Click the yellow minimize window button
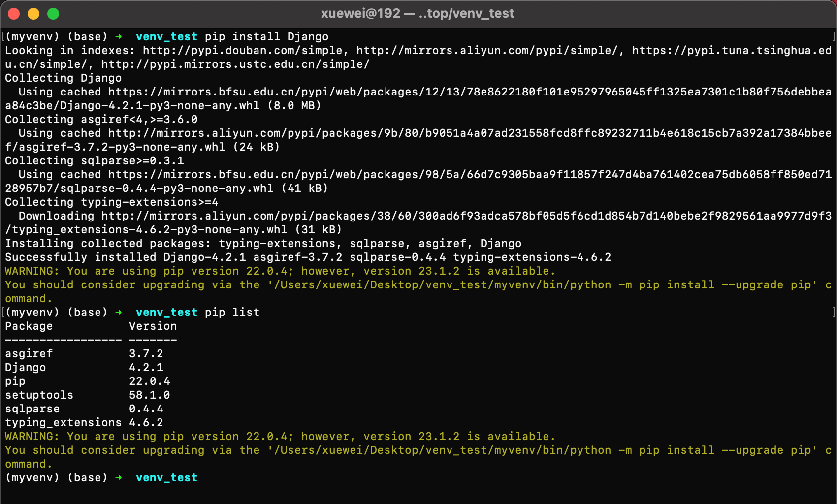Viewport: 837px width, 504px height. (33, 14)
